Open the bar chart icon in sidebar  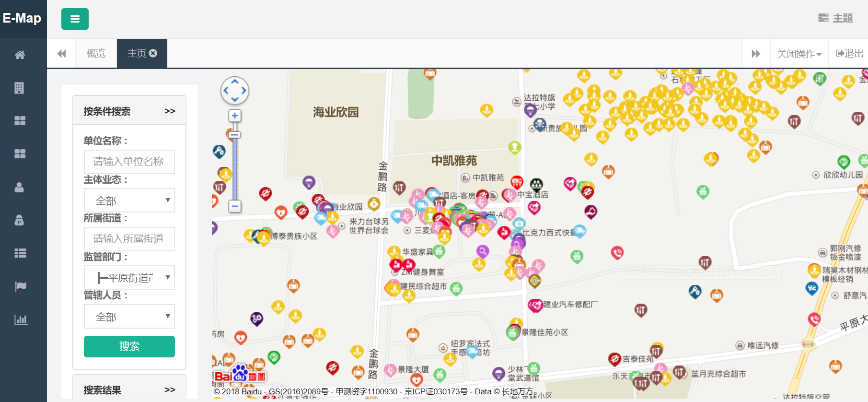click(x=21, y=319)
